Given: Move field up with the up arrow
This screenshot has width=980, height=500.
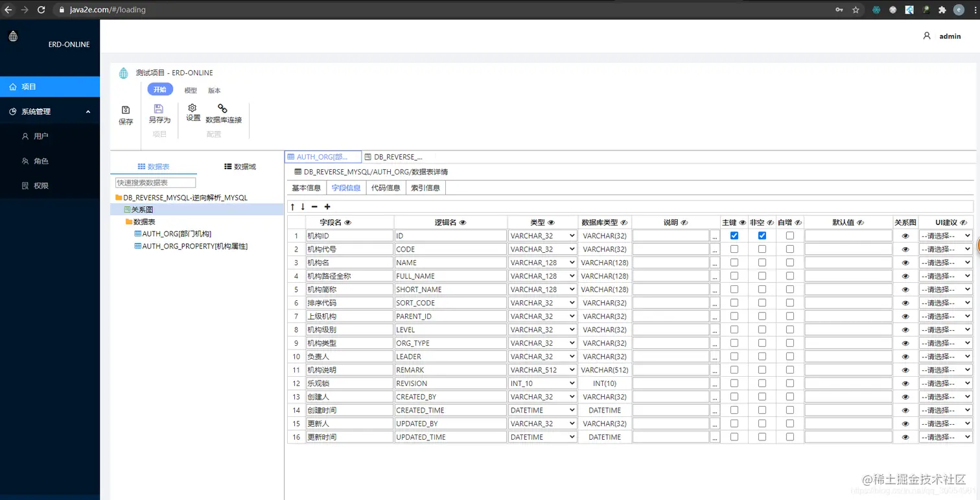Looking at the screenshot, I should click(292, 207).
